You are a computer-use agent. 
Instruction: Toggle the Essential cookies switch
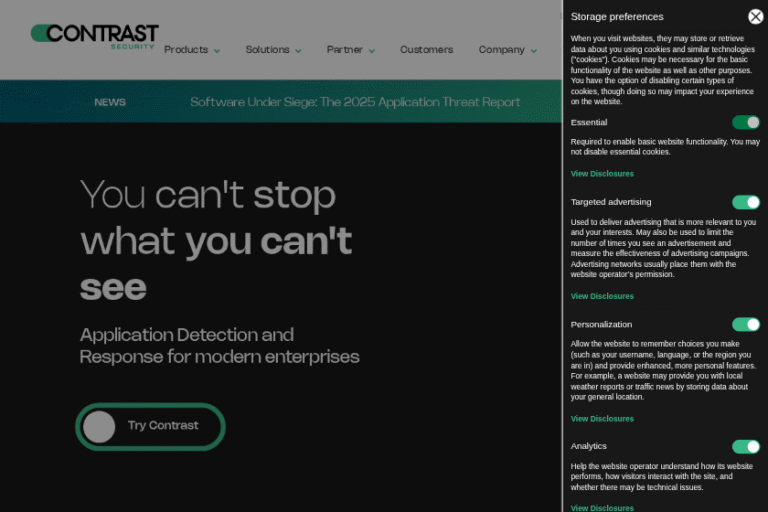pos(745,122)
